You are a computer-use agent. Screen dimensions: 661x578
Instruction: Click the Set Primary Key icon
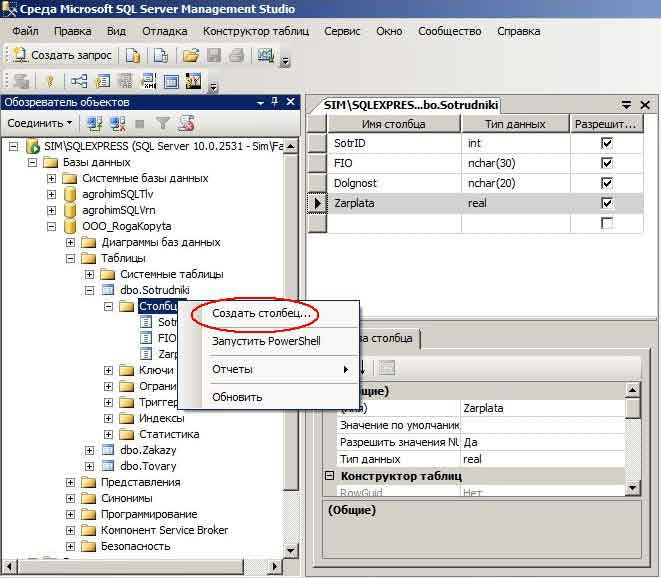tap(50, 81)
